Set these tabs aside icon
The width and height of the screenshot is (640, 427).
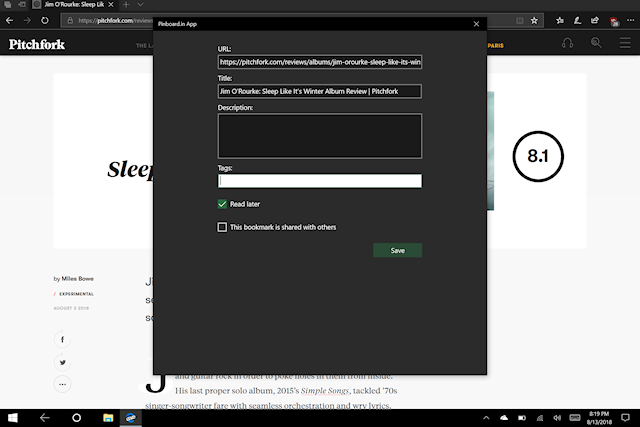point(22,4)
